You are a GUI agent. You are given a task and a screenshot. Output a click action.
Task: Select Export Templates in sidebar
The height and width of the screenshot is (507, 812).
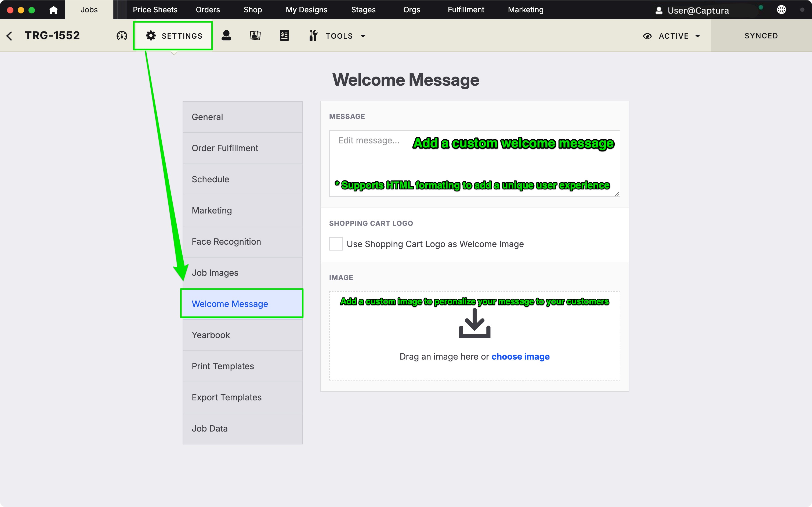pyautogui.click(x=242, y=397)
